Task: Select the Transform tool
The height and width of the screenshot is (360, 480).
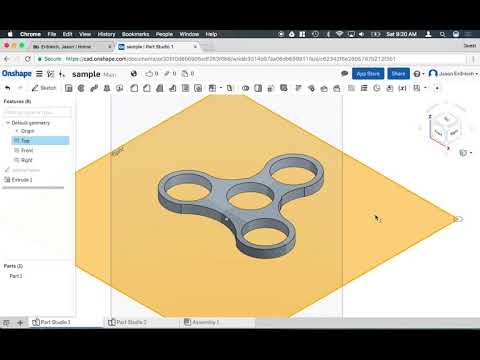Action: [x=271, y=88]
